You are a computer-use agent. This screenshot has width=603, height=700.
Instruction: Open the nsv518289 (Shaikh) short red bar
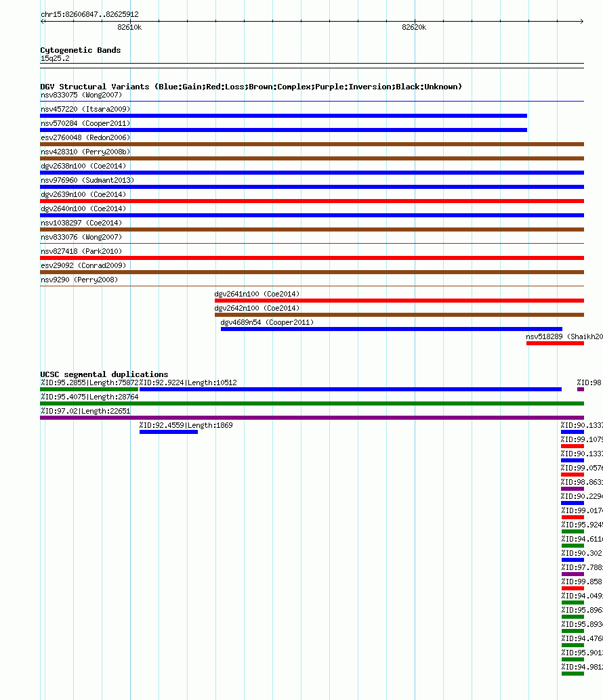pyautogui.click(x=555, y=343)
